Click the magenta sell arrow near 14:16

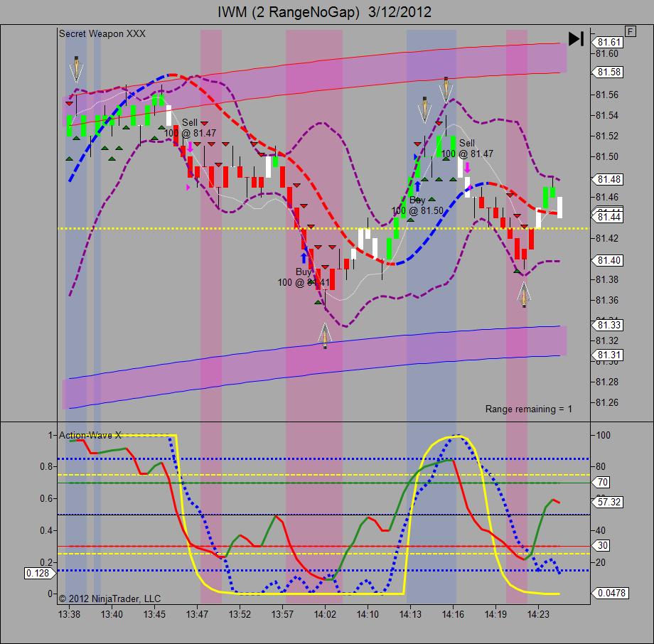pos(468,168)
